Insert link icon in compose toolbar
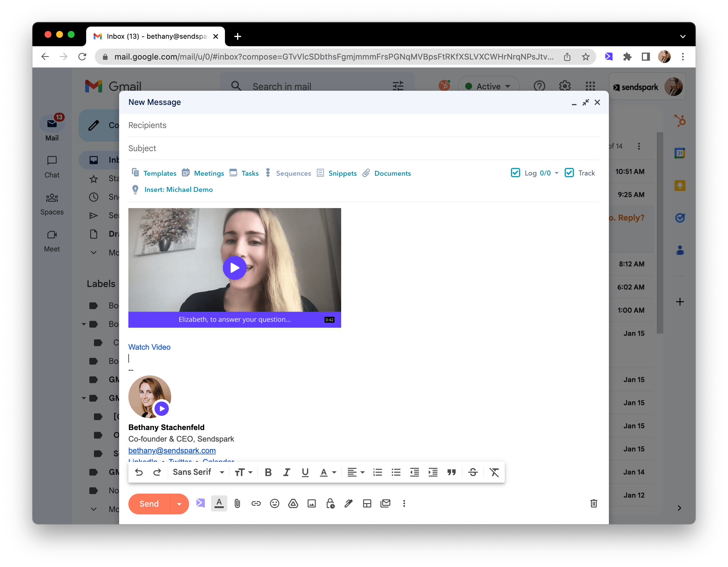728x567 pixels. (256, 503)
